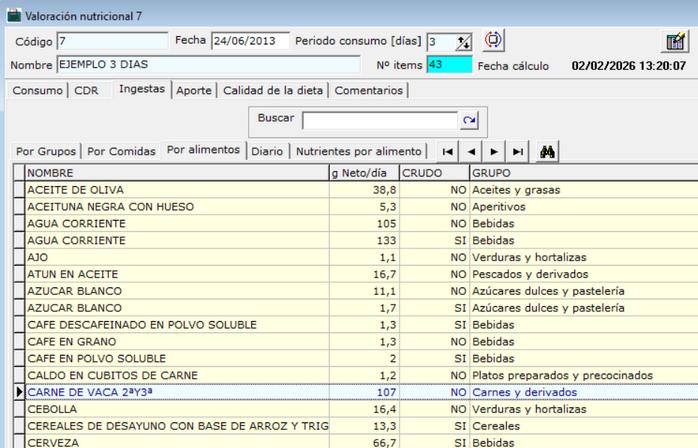The image size is (698, 448).
Task: Show the Comentarios tab
Action: [369, 90]
